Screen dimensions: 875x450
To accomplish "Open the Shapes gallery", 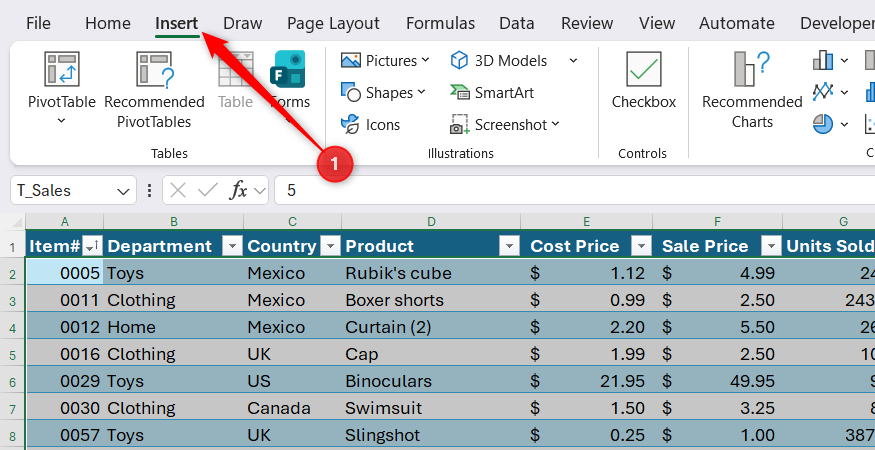I will tap(383, 92).
